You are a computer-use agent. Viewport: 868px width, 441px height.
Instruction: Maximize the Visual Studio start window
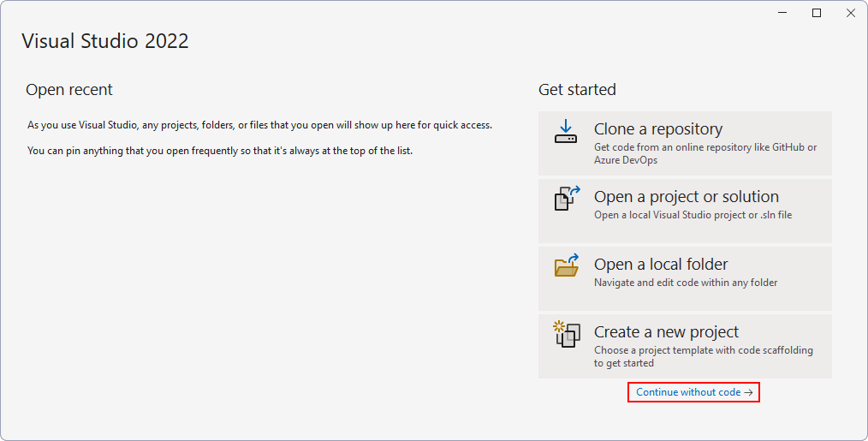pos(817,13)
